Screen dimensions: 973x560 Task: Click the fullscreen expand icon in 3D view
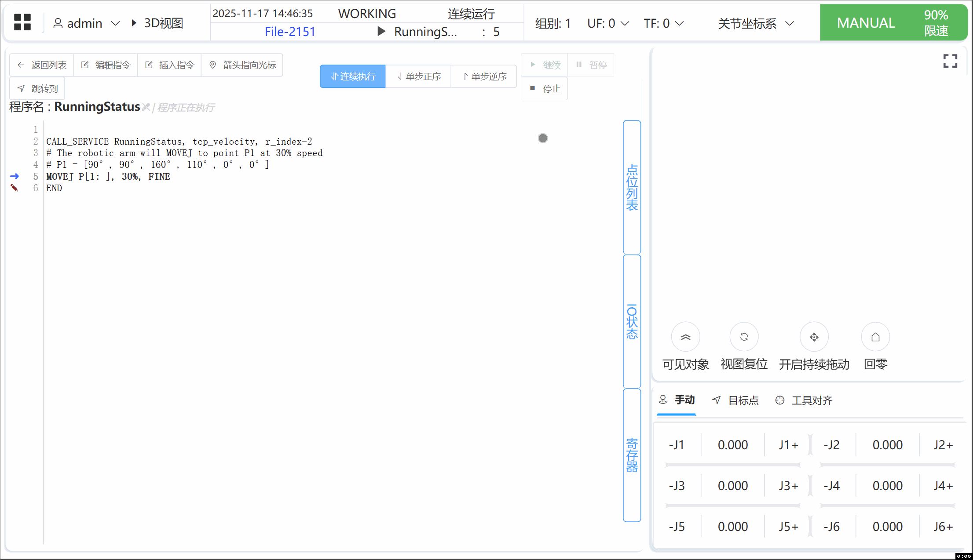click(950, 61)
